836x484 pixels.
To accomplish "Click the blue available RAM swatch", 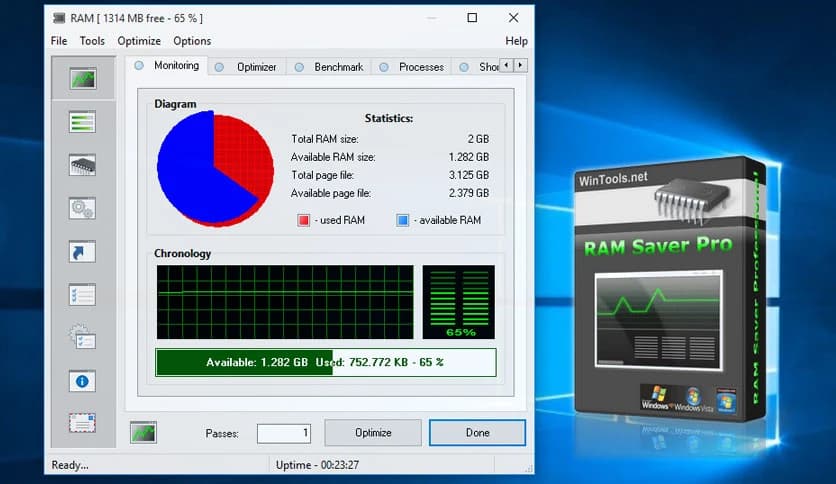I will (403, 220).
